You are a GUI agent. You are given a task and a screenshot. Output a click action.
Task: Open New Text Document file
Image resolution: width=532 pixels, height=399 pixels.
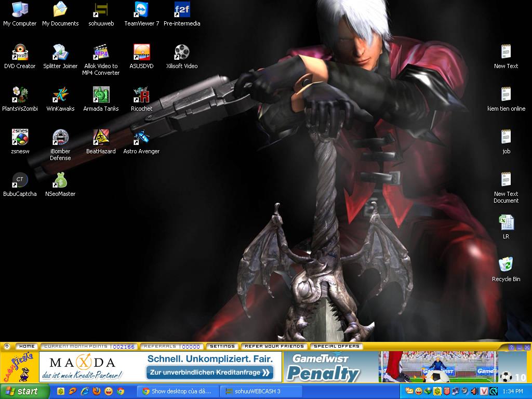(x=506, y=188)
